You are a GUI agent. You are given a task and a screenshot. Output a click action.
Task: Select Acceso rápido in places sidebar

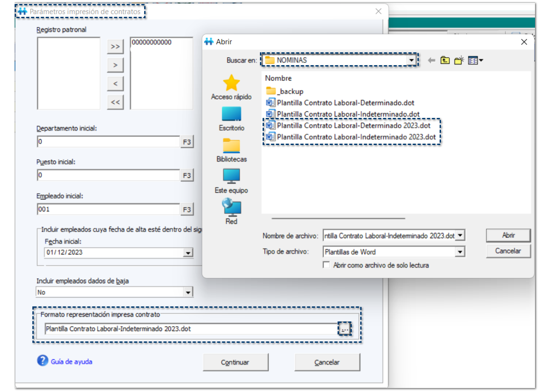[231, 87]
